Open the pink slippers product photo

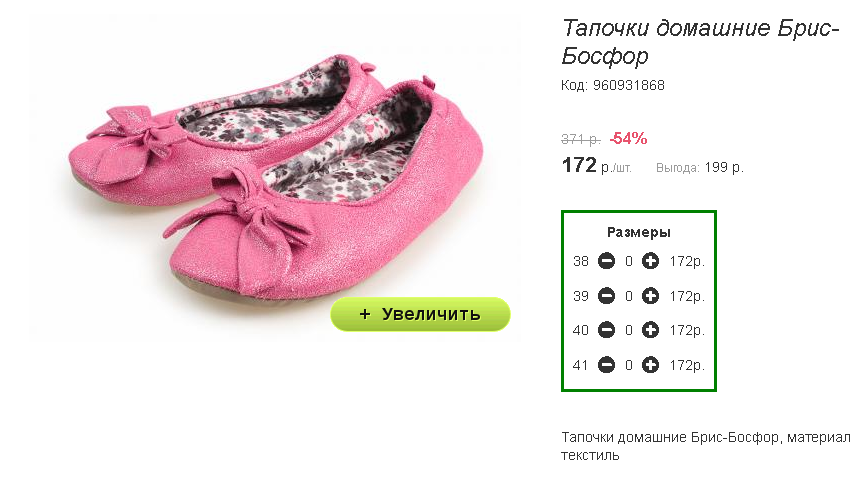click(x=275, y=180)
